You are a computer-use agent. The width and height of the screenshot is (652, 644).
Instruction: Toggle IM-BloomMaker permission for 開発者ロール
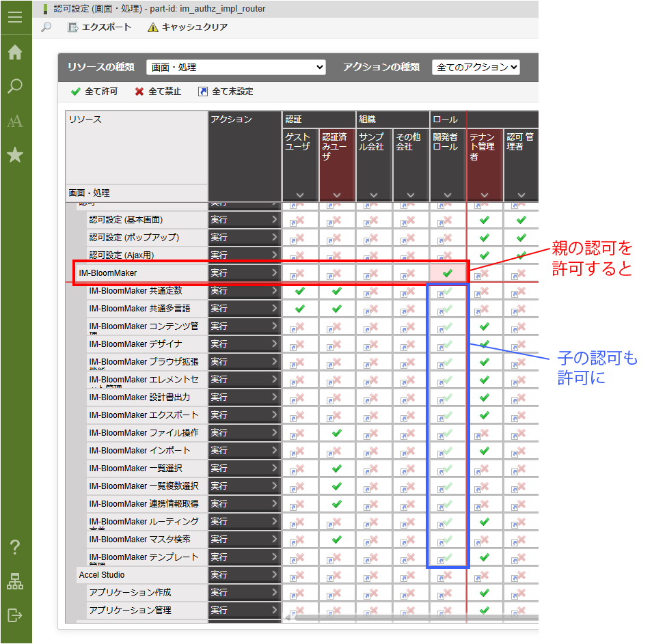(448, 273)
